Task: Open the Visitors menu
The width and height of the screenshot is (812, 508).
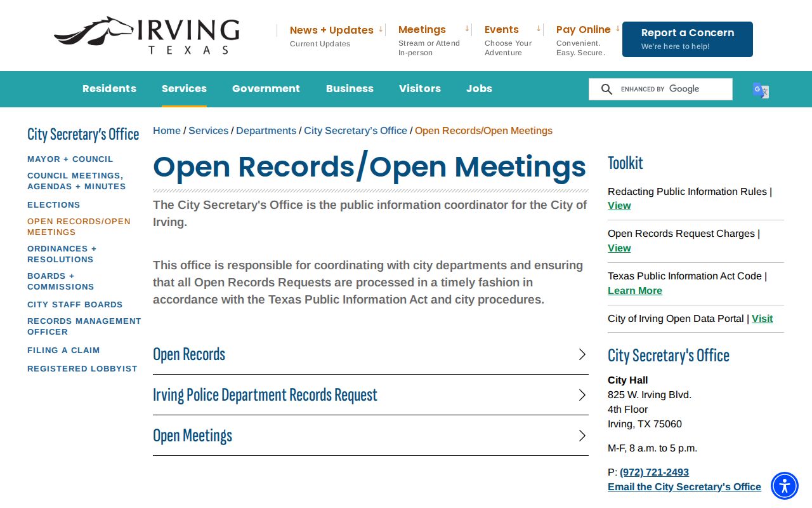Action: [x=420, y=89]
